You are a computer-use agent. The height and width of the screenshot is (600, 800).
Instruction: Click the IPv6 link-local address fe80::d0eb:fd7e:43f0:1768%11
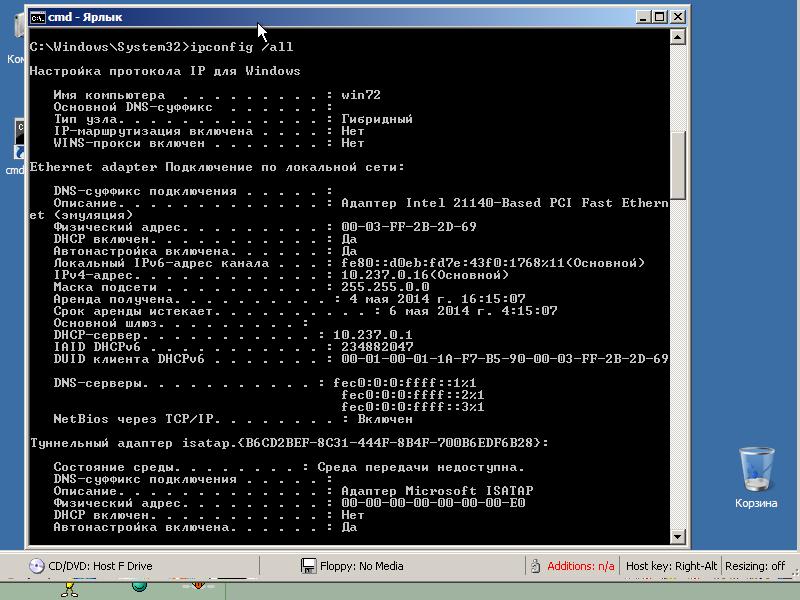[x=453, y=263]
